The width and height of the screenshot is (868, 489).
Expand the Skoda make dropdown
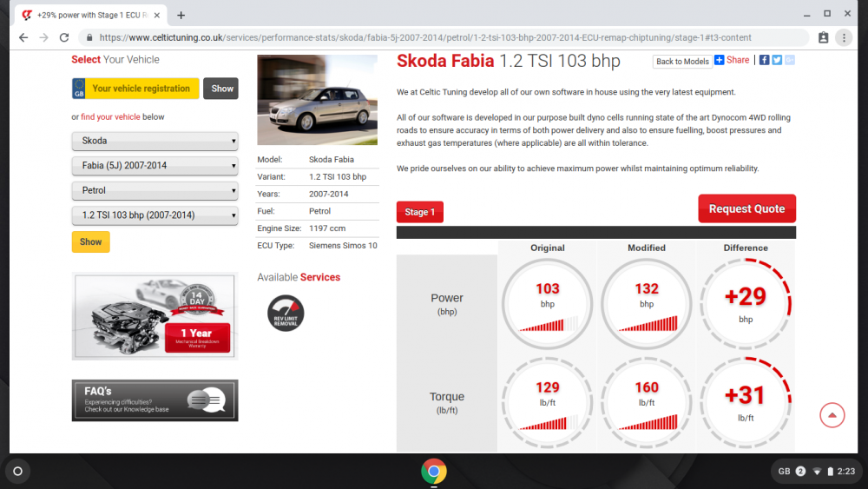click(155, 141)
